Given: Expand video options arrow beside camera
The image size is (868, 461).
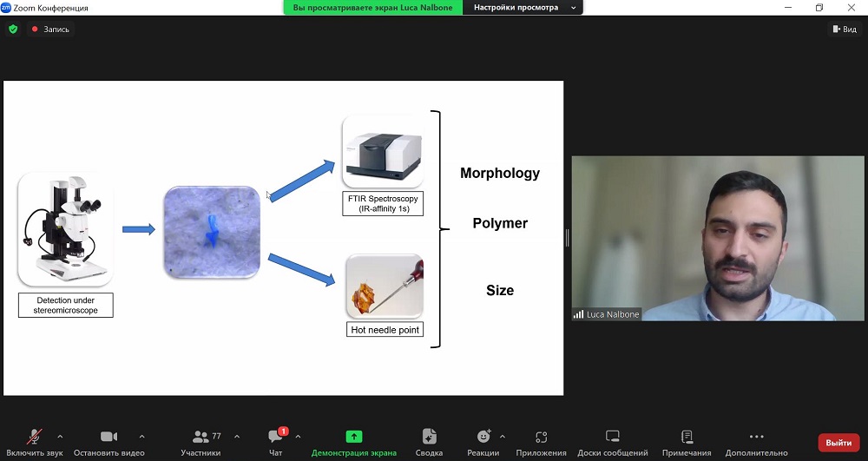Looking at the screenshot, I should point(141,436).
